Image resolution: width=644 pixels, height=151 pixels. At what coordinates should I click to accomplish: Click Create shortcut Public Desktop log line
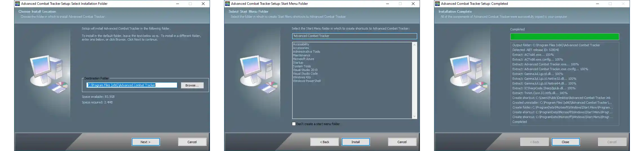pyautogui.click(x=561, y=98)
